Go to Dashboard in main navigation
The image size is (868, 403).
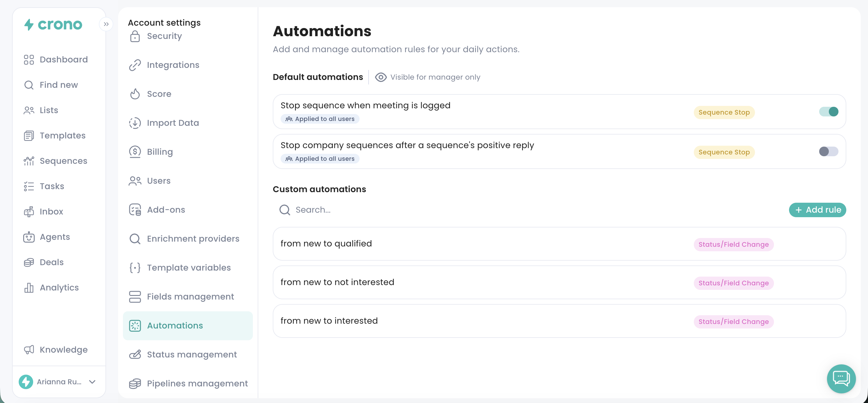click(56, 60)
